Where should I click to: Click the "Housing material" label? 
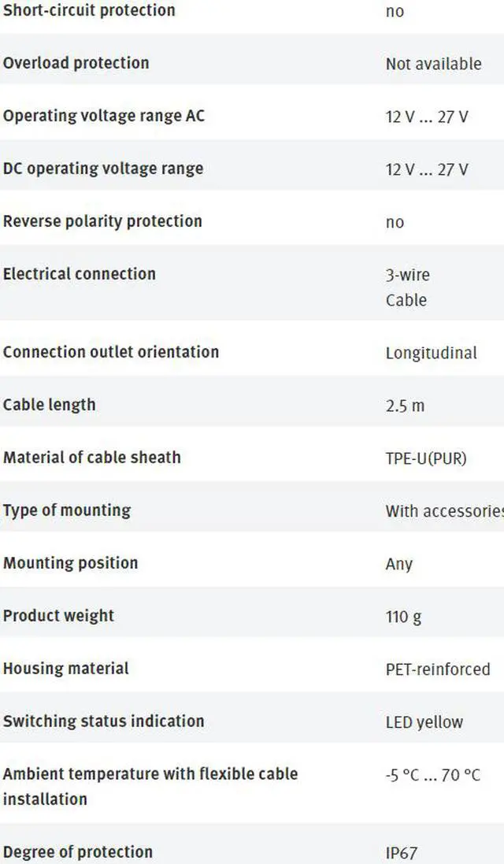click(66, 669)
